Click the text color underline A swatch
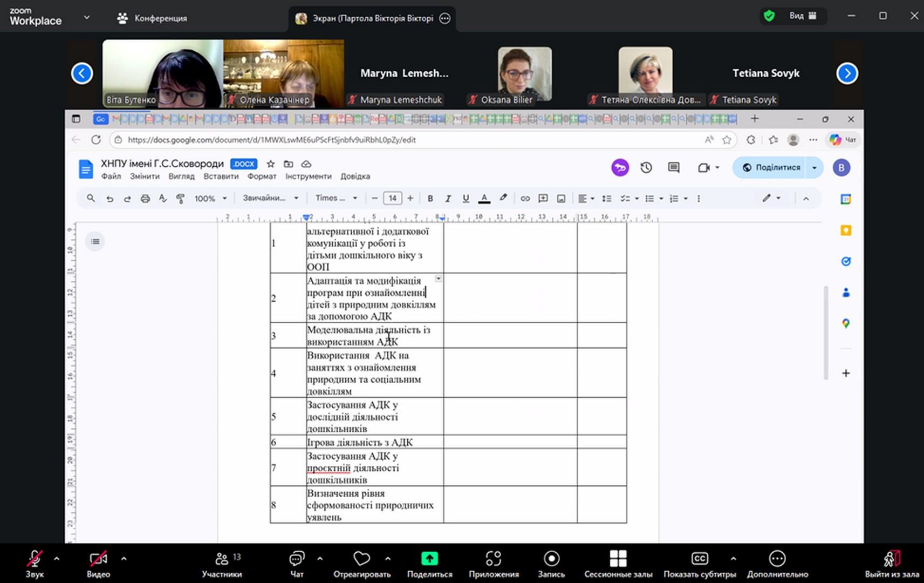The height and width of the screenshot is (583, 924). 484,199
